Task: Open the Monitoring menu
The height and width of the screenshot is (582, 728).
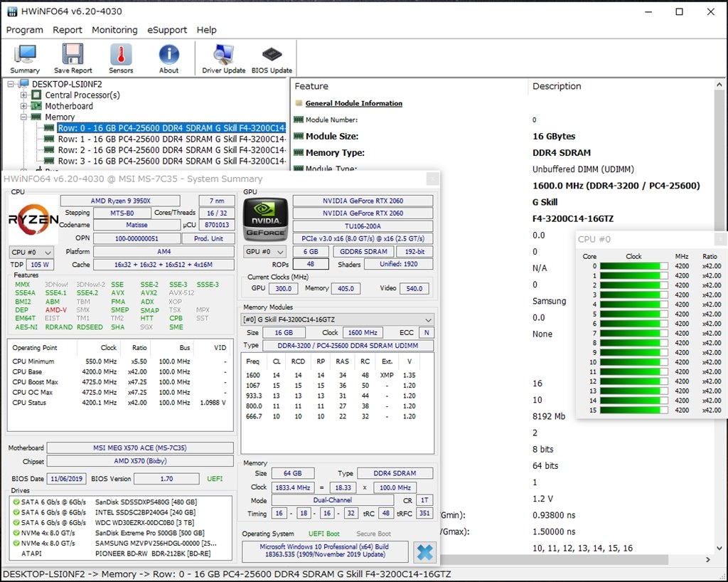Action: pos(114,30)
